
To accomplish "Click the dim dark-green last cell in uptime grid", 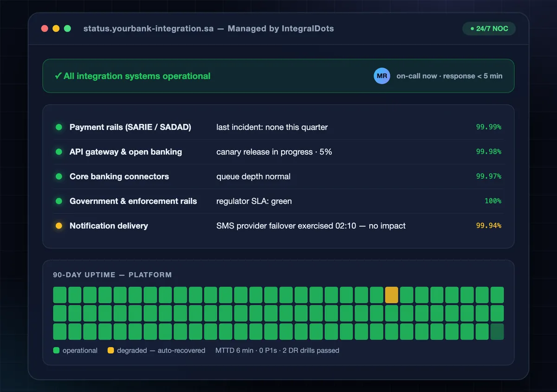I will 497,332.
